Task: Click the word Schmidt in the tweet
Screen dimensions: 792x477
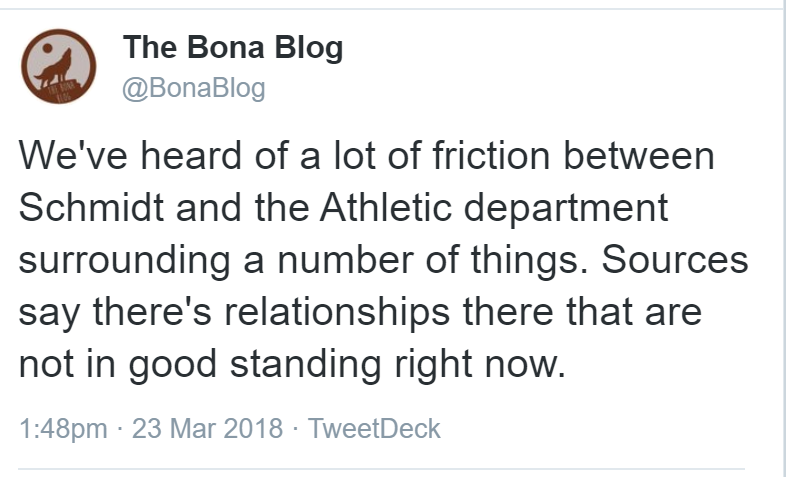Action: (x=91, y=208)
